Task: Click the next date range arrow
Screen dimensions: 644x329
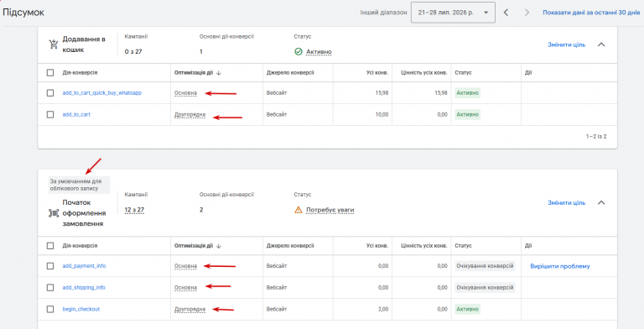Action: 527,13
